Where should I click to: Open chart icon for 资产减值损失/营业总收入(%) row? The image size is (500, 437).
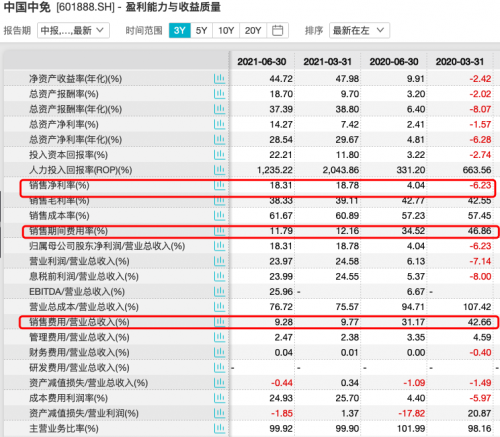tap(219, 383)
